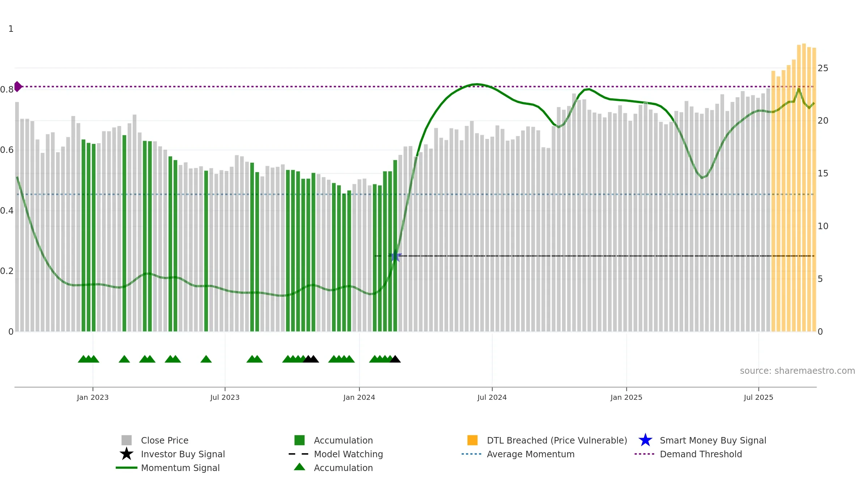The image size is (868, 488).
Task: Click the blue star marker on the chart
Action: point(395,256)
